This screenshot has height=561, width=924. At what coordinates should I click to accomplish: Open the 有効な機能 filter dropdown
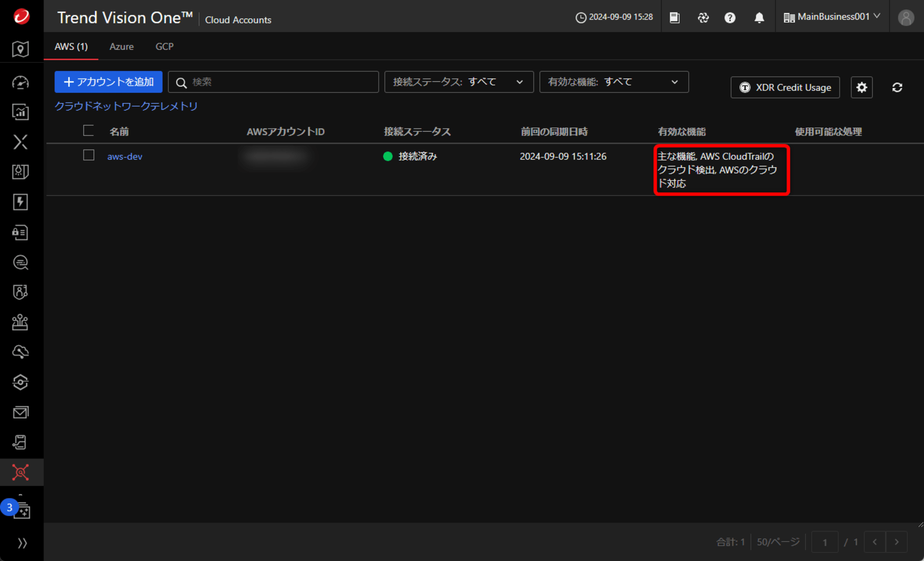click(x=614, y=82)
